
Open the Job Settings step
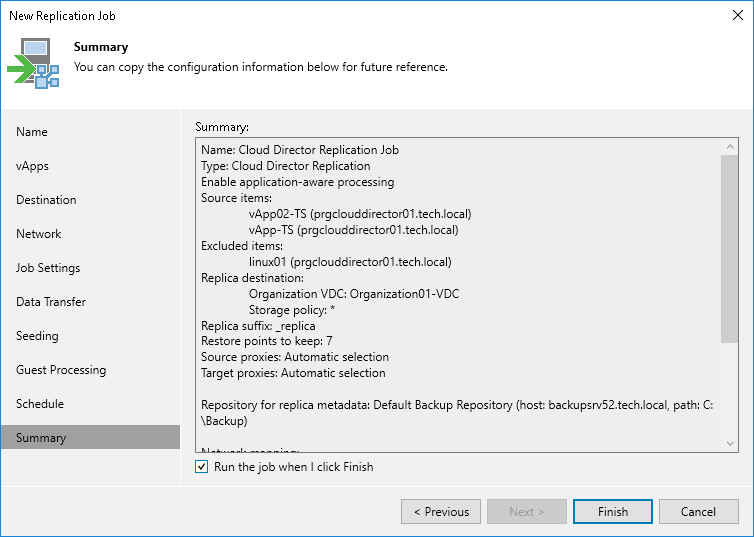point(48,268)
